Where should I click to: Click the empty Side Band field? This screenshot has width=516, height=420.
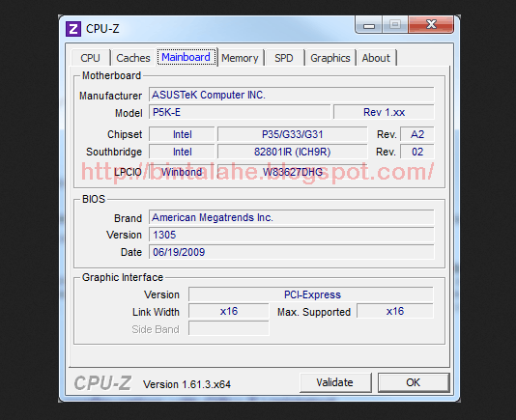pos(229,328)
